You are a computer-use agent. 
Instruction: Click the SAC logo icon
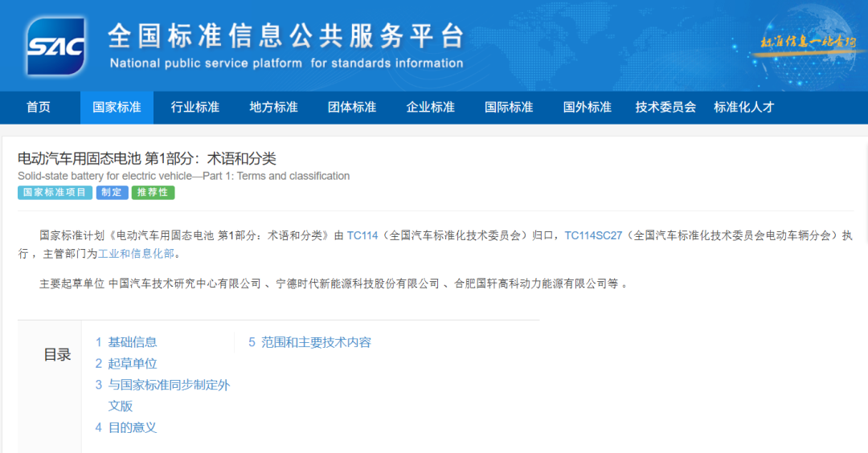[x=55, y=47]
